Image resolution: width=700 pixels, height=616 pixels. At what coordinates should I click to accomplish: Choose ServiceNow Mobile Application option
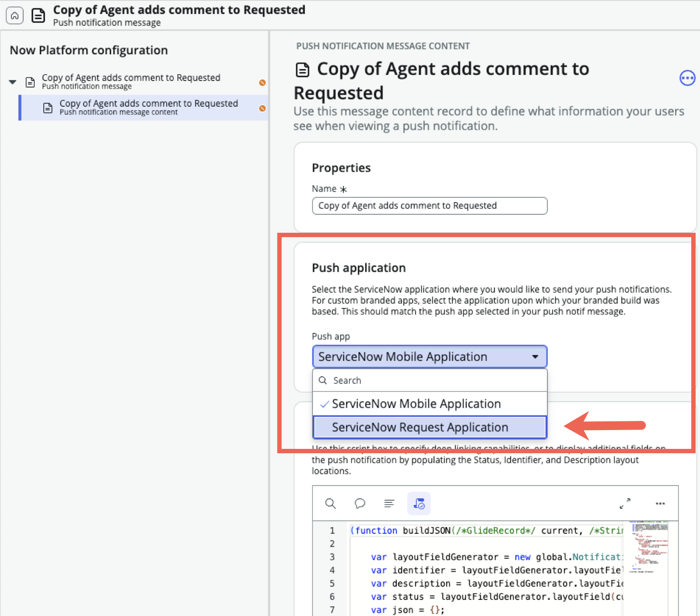click(x=430, y=404)
